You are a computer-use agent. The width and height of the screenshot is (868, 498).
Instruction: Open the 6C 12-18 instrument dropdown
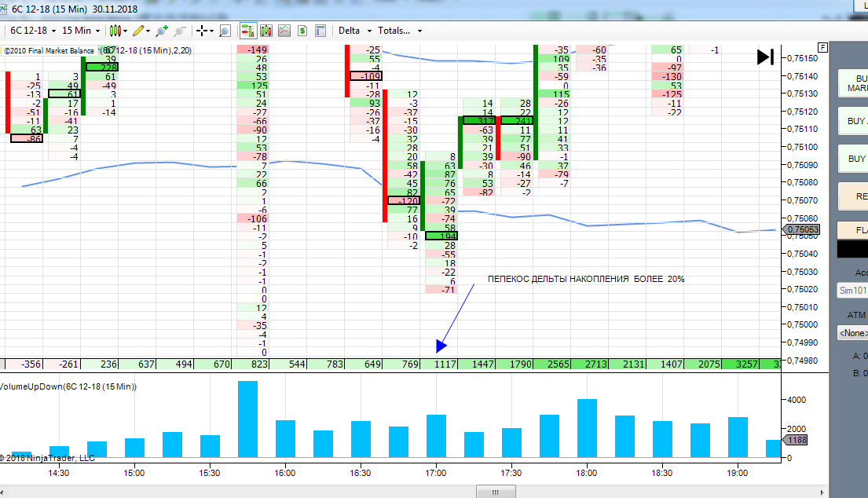[33, 31]
